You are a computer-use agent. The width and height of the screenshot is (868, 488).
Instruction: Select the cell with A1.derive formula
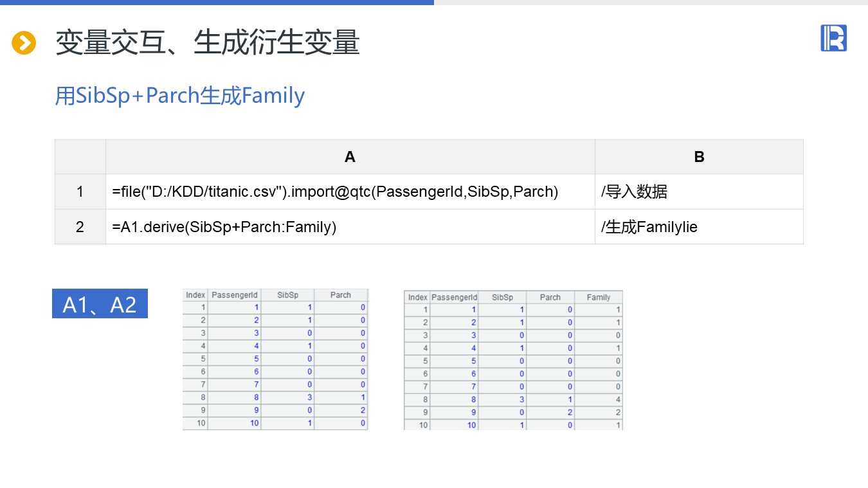click(x=224, y=227)
